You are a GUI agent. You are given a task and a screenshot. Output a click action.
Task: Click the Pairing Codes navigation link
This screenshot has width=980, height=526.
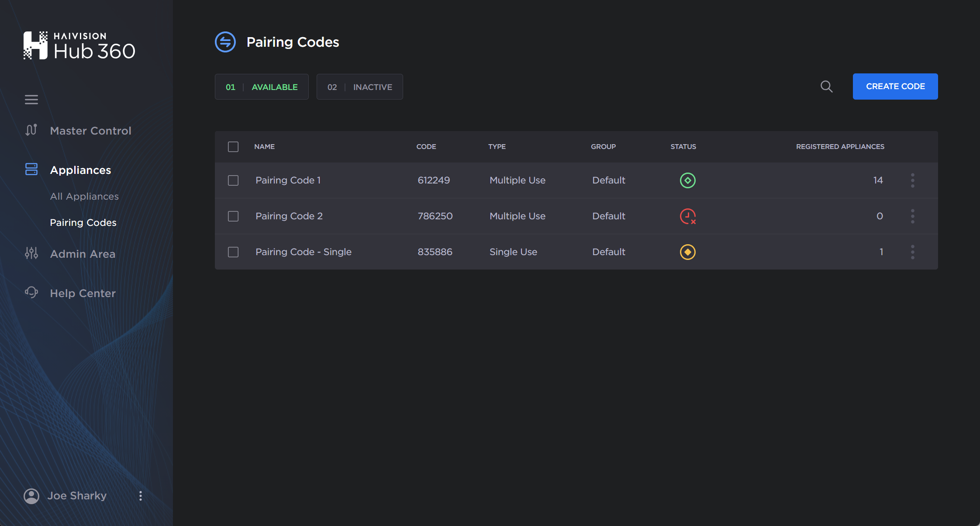(x=83, y=222)
